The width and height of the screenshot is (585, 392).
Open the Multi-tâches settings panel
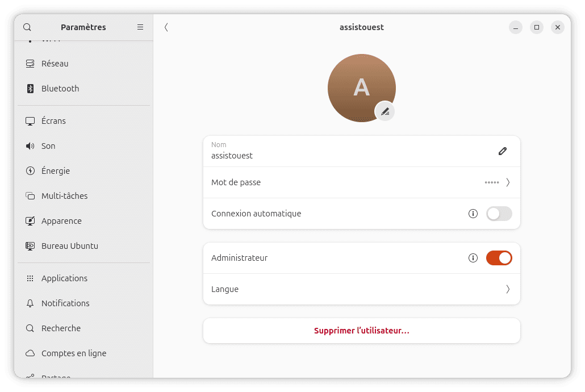(83, 196)
